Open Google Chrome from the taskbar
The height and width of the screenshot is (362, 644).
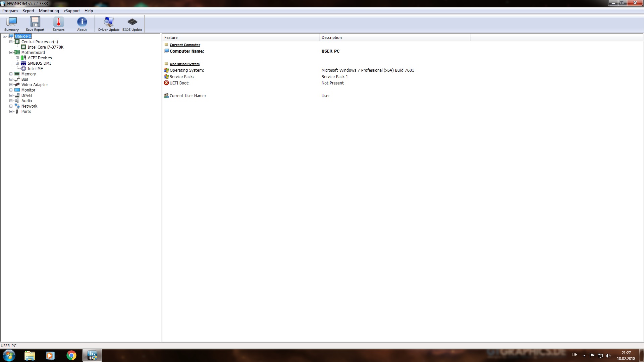tap(71, 355)
